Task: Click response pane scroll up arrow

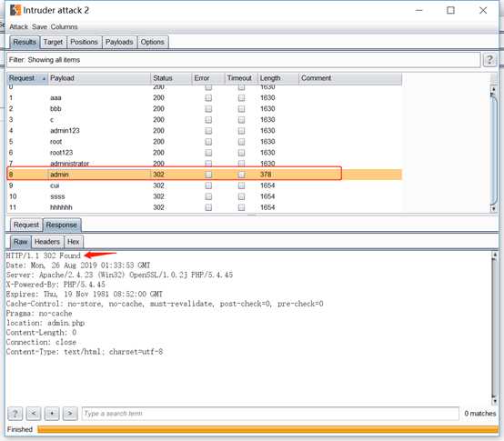Action: (495, 255)
